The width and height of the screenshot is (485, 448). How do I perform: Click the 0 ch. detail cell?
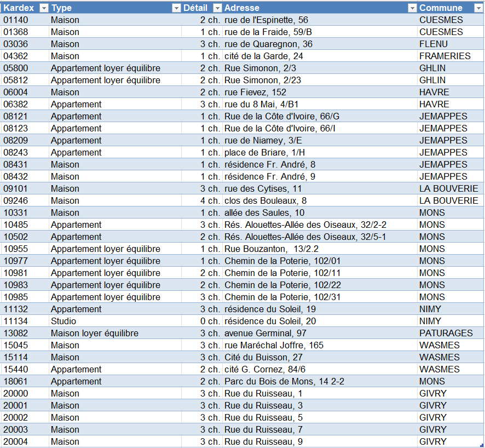click(210, 321)
